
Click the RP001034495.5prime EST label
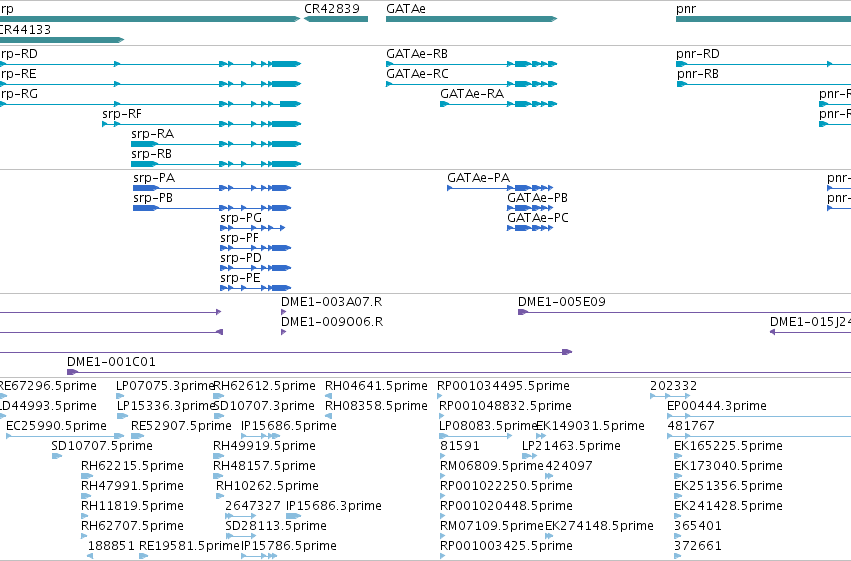(x=503, y=386)
